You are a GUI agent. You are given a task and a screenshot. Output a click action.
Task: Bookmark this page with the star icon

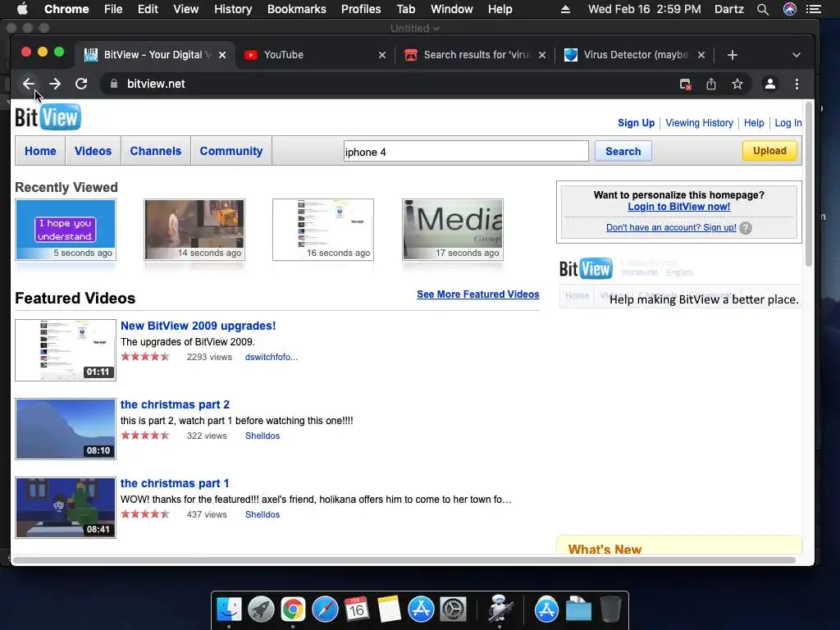[737, 84]
